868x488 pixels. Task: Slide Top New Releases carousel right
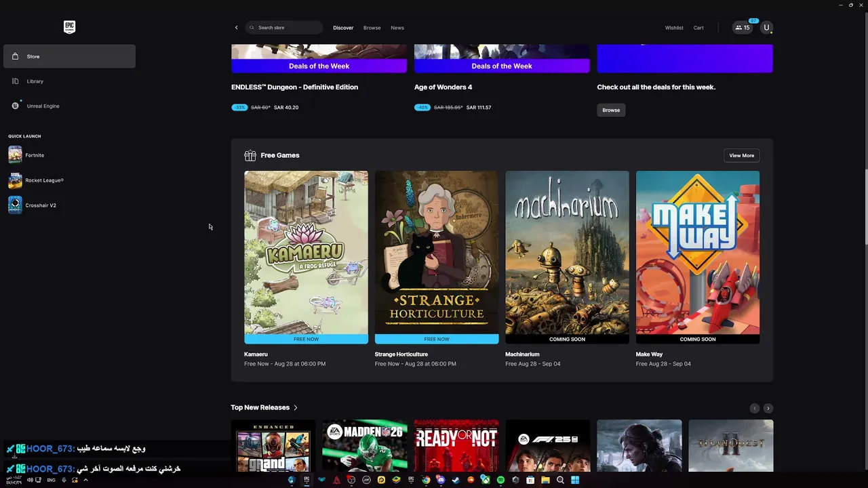(x=768, y=408)
